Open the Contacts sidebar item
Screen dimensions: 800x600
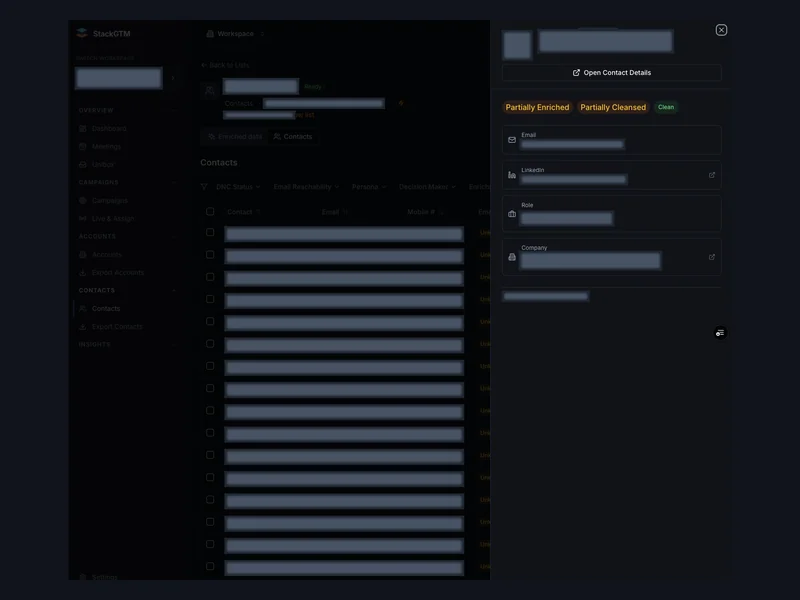[x=106, y=309]
